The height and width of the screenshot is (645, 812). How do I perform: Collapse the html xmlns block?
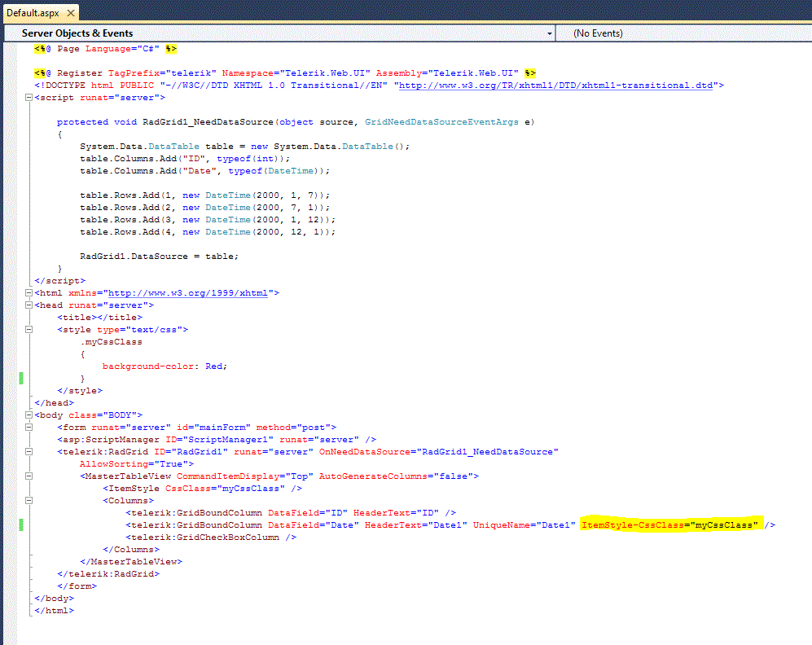(x=29, y=293)
